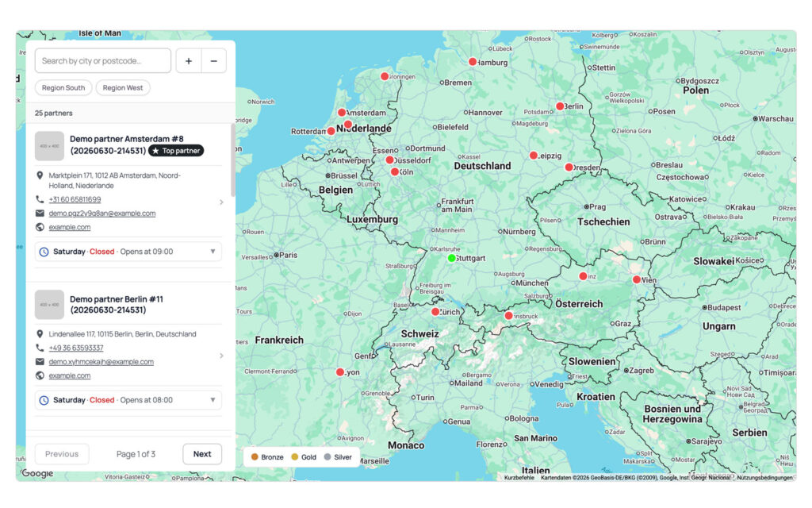Open example.com link for Amsterdam partner
This screenshot has height=508, width=812.
point(70,227)
